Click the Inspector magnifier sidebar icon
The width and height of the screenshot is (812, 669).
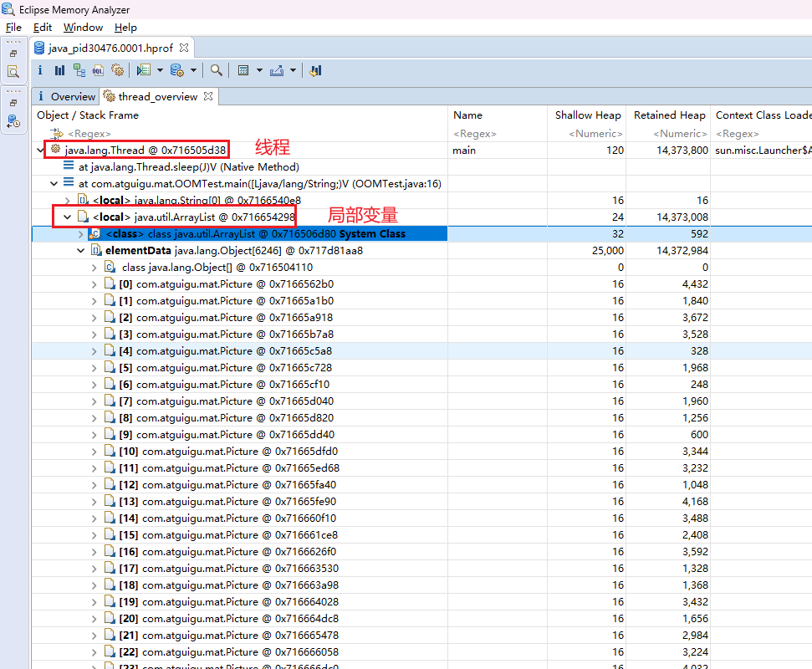[x=13, y=71]
